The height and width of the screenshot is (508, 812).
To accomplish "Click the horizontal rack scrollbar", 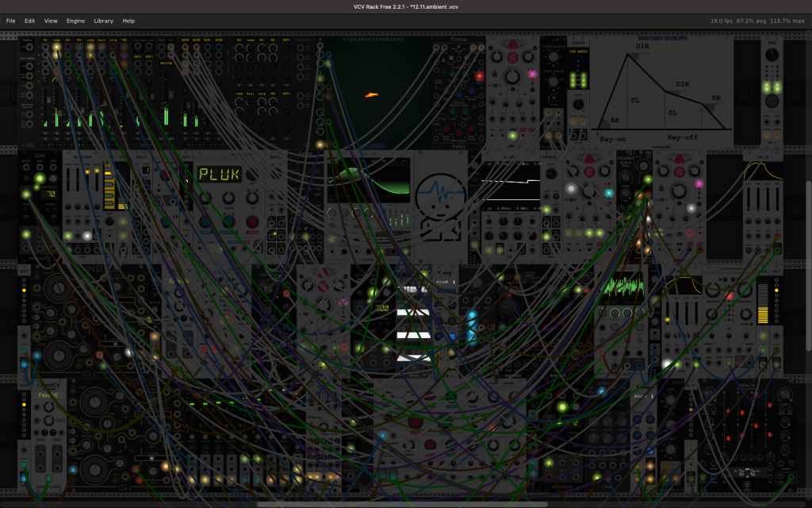I will tap(402, 504).
